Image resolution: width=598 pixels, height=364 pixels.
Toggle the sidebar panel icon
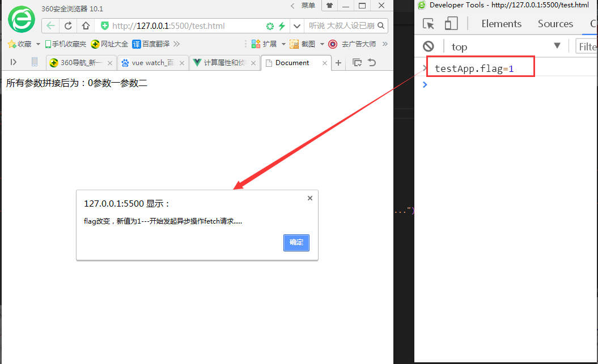pyautogui.click(x=14, y=62)
